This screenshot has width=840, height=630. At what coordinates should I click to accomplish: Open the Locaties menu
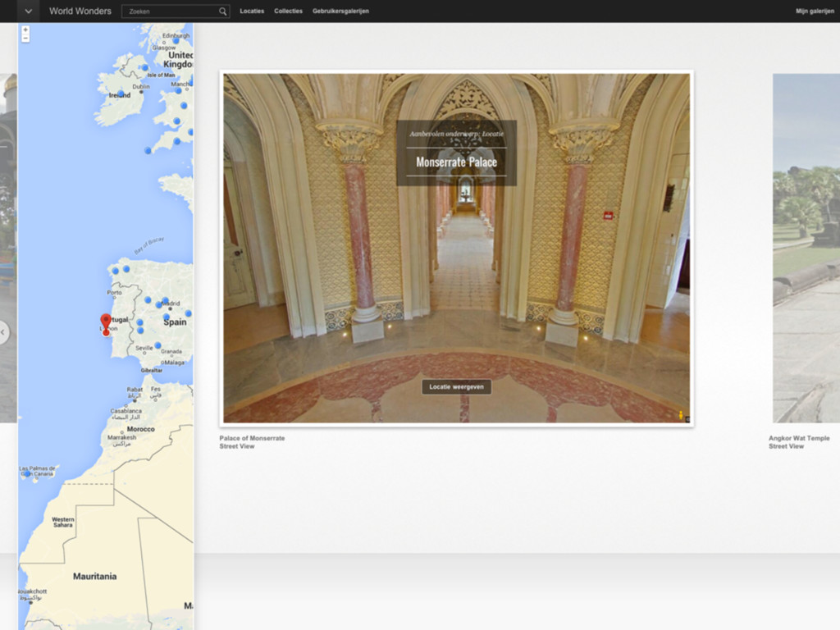pos(252,11)
